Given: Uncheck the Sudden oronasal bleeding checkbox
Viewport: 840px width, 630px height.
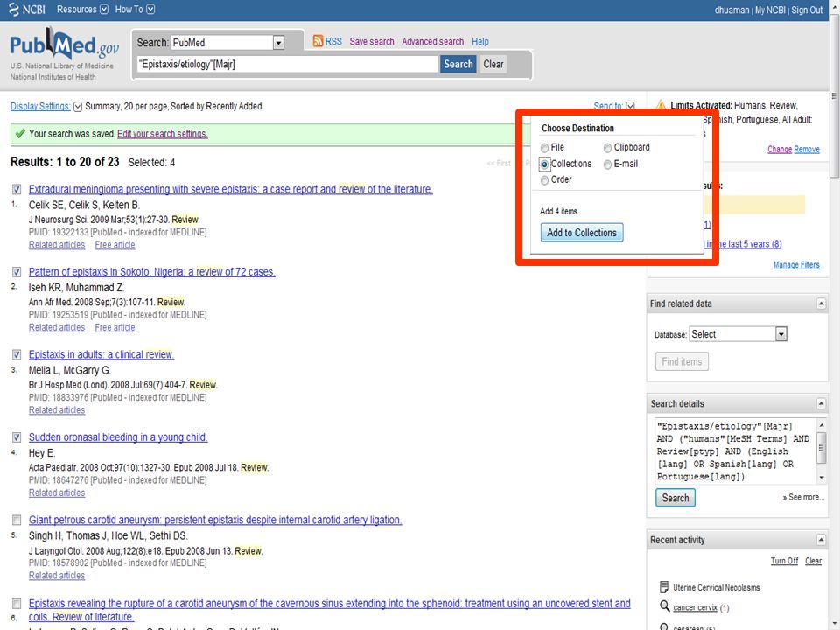Looking at the screenshot, I should pyautogui.click(x=17, y=437).
